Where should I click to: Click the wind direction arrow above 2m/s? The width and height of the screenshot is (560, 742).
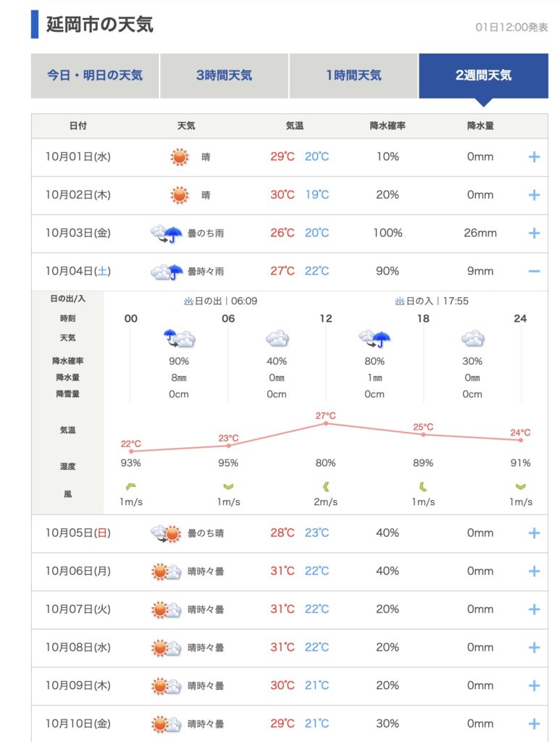point(325,486)
